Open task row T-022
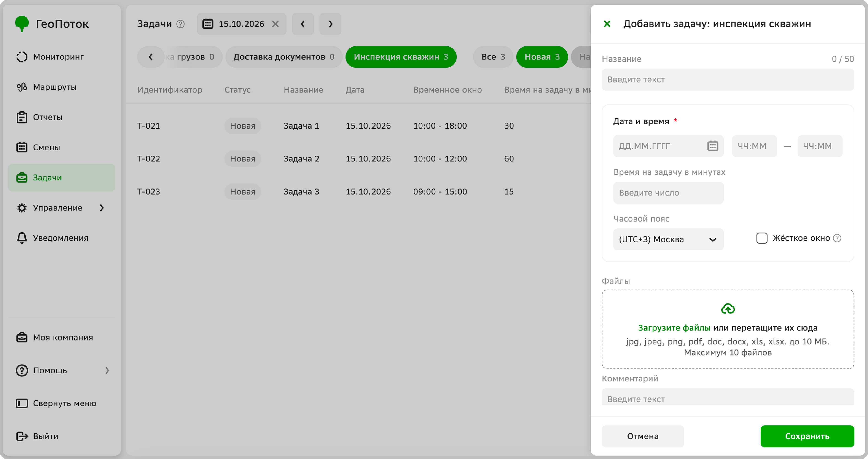Image resolution: width=868 pixels, height=459 pixels. click(359, 159)
